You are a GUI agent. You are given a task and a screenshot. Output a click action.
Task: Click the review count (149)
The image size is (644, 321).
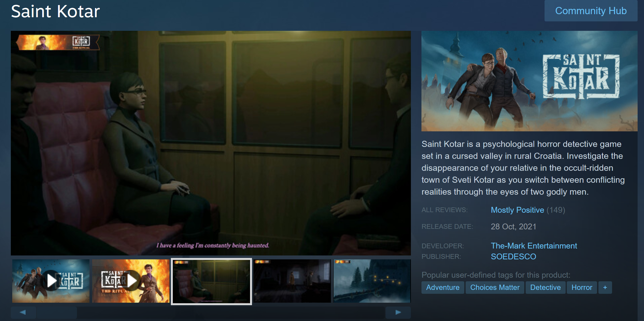556,210
